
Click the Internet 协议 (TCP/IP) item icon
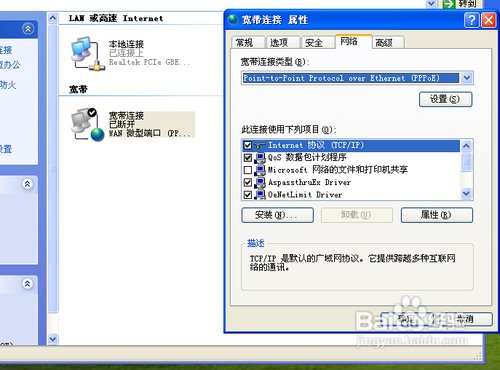(260, 145)
